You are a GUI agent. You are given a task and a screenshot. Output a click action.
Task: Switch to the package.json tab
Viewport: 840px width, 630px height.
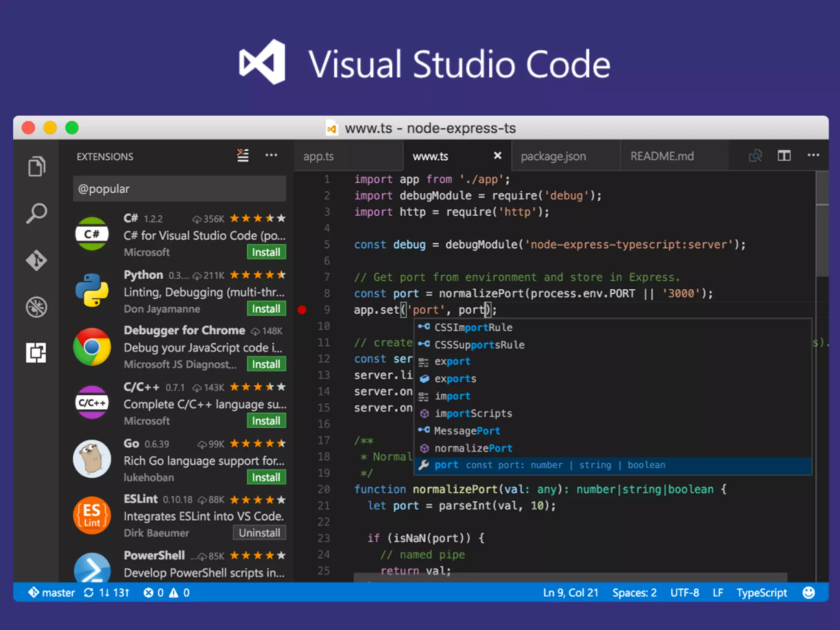[553, 156]
